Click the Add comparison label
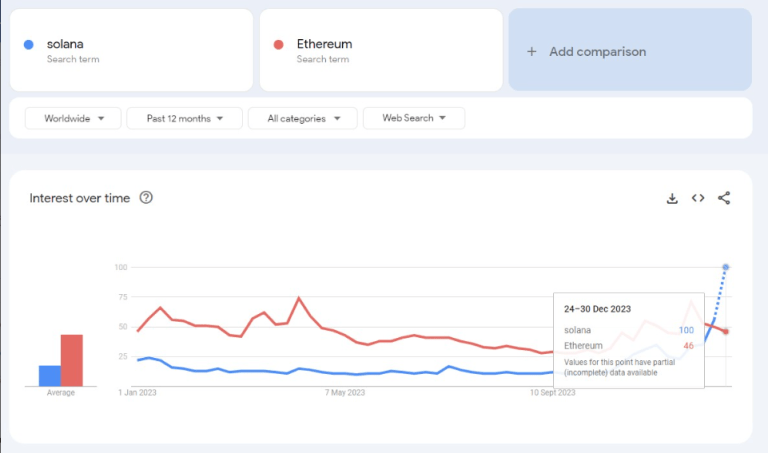768x453 pixels. (x=597, y=51)
